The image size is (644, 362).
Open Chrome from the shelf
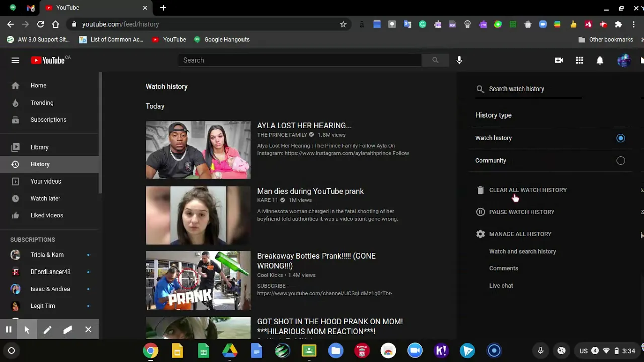151,351
